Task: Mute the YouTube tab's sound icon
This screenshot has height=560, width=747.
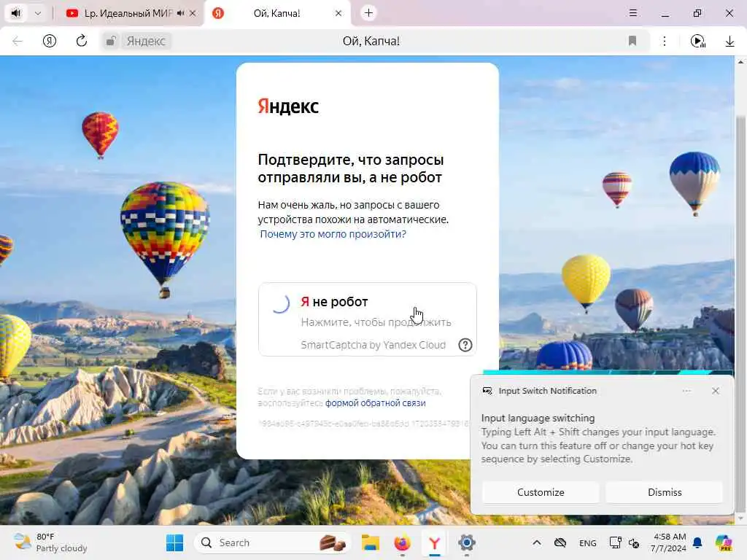Action: coord(180,13)
